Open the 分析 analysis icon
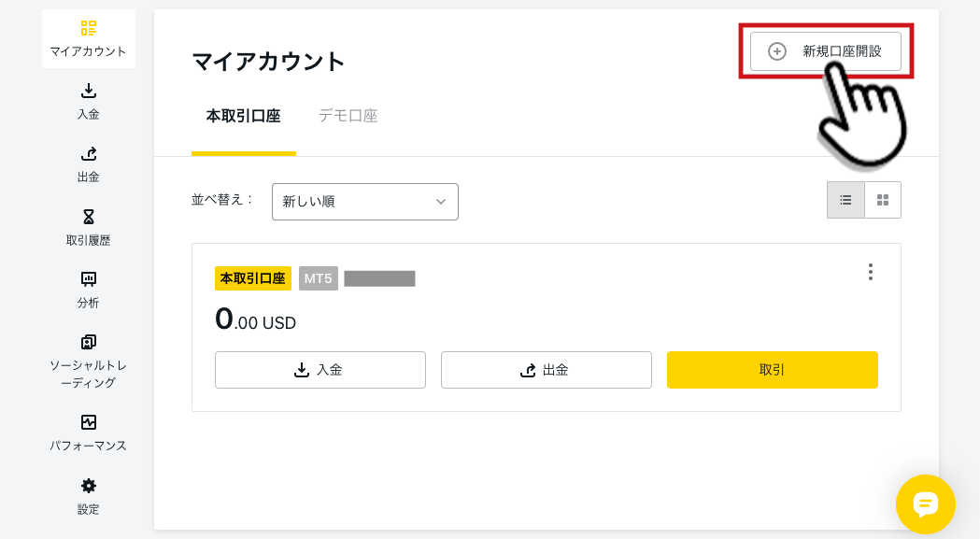This screenshot has height=539, width=980. tap(88, 279)
